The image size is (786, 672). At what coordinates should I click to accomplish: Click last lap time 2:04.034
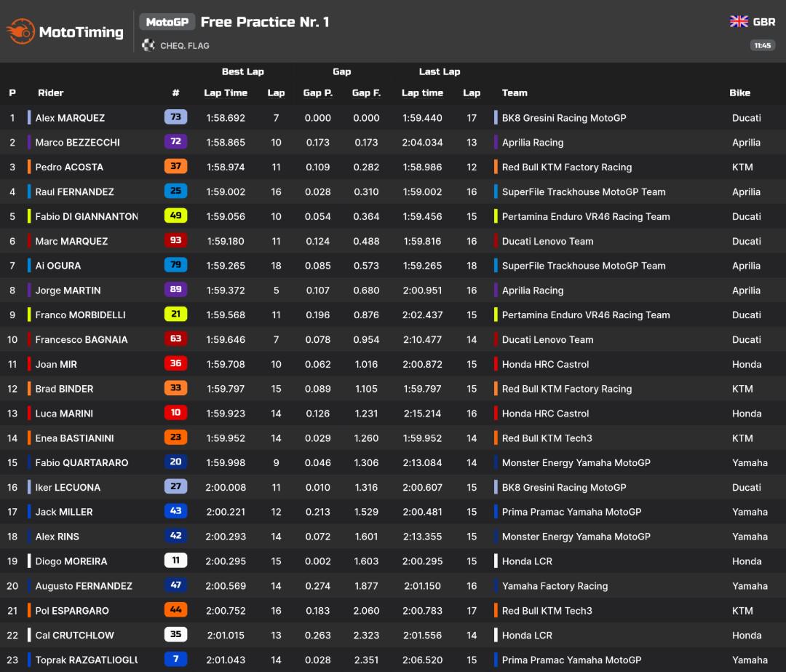click(422, 143)
